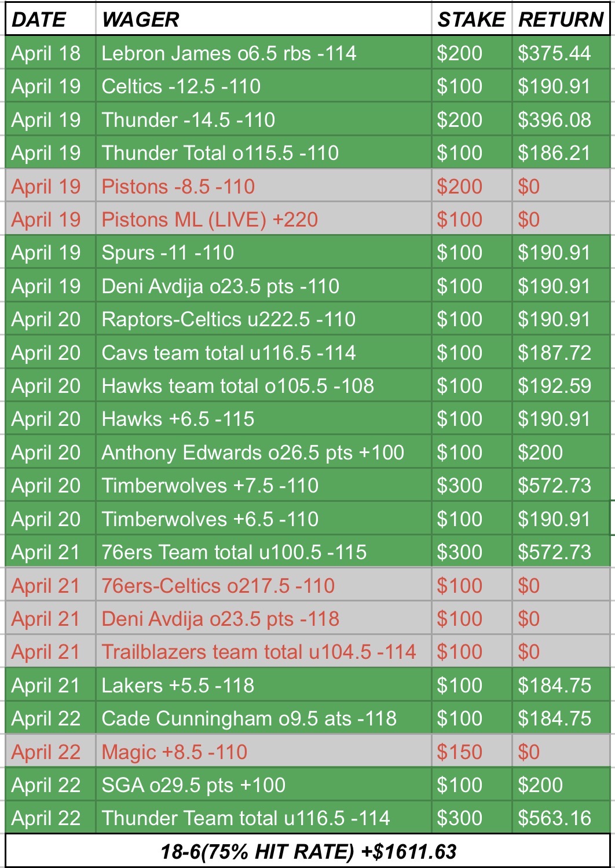Click the $150 stake on Magic +8.5
This screenshot has height=868, width=615.
(459, 752)
